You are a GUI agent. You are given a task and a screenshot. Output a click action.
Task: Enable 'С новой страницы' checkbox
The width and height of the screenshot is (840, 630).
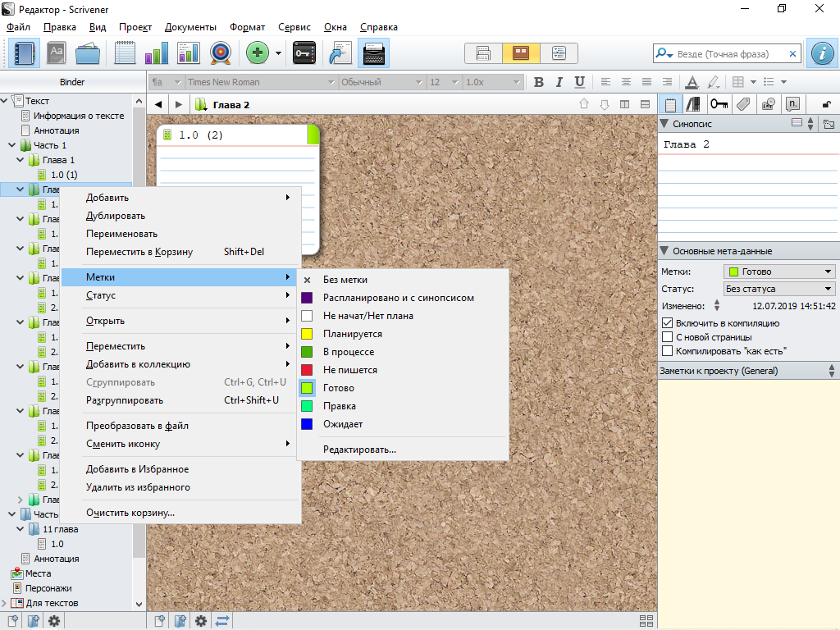pos(668,337)
